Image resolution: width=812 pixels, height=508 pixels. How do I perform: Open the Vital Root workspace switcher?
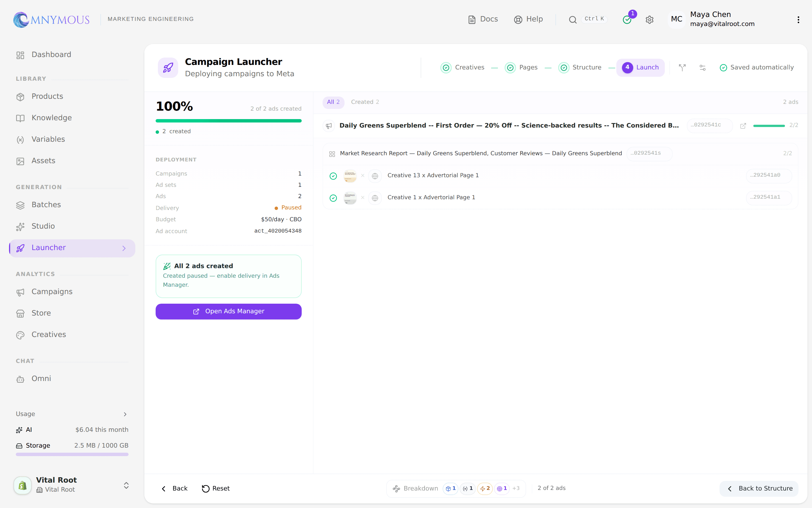[x=72, y=485]
